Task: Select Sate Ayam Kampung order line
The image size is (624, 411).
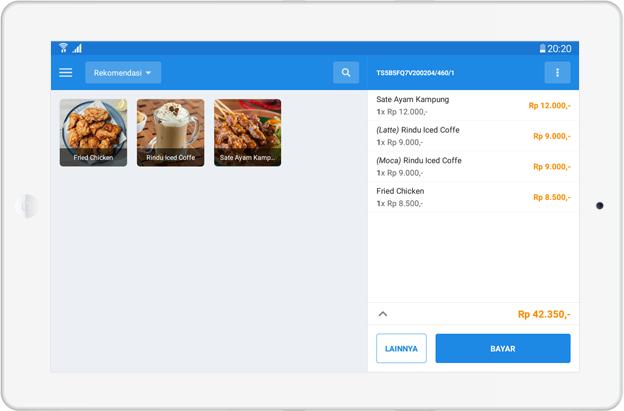Action: (x=473, y=105)
